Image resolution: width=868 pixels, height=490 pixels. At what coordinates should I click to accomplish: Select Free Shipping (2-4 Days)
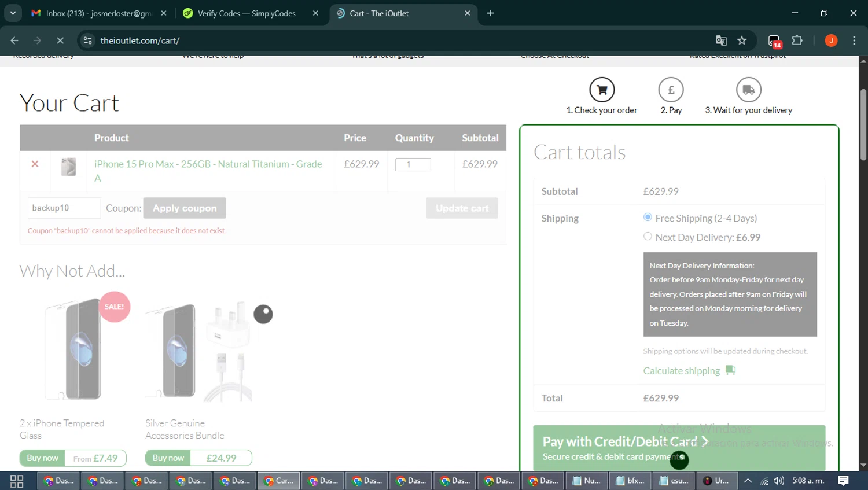point(648,218)
